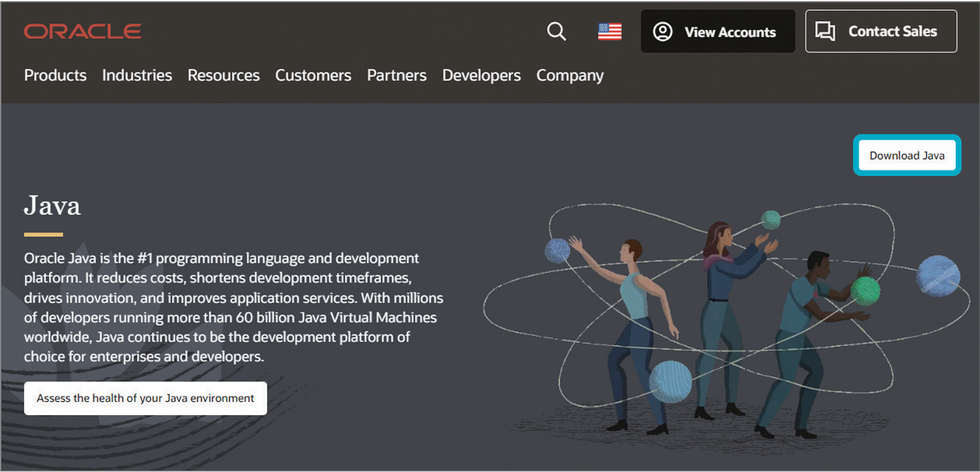980x472 pixels.
Task: Open search with the magnifying glass icon
Action: coord(557,32)
